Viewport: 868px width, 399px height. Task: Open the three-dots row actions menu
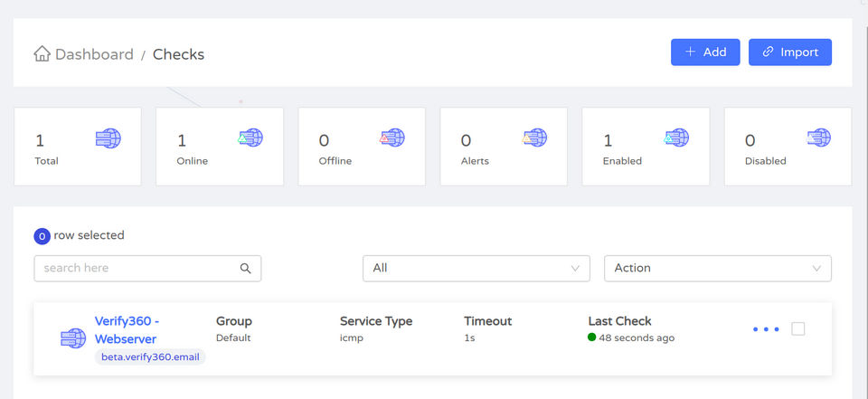pos(766,329)
